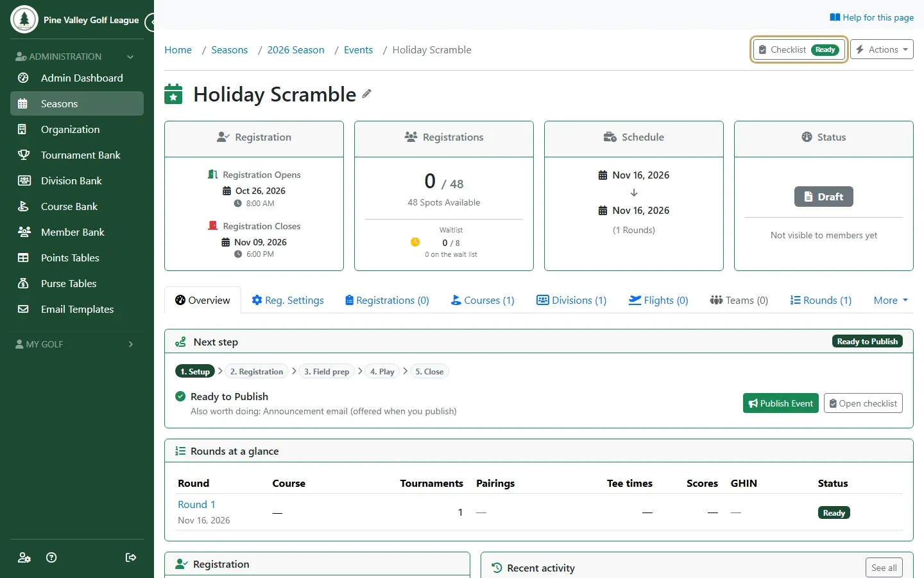Click the Open checklist button
The width and height of the screenshot is (924, 578).
pos(863,403)
